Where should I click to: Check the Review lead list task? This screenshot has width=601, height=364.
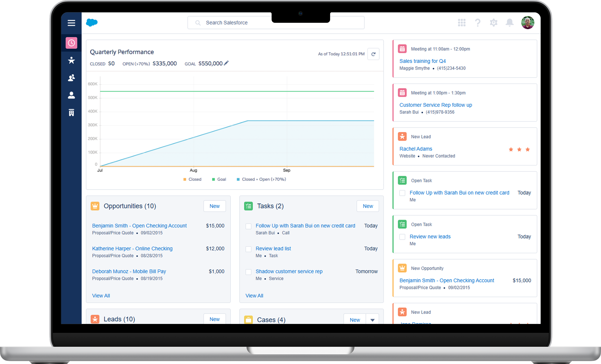point(248,249)
